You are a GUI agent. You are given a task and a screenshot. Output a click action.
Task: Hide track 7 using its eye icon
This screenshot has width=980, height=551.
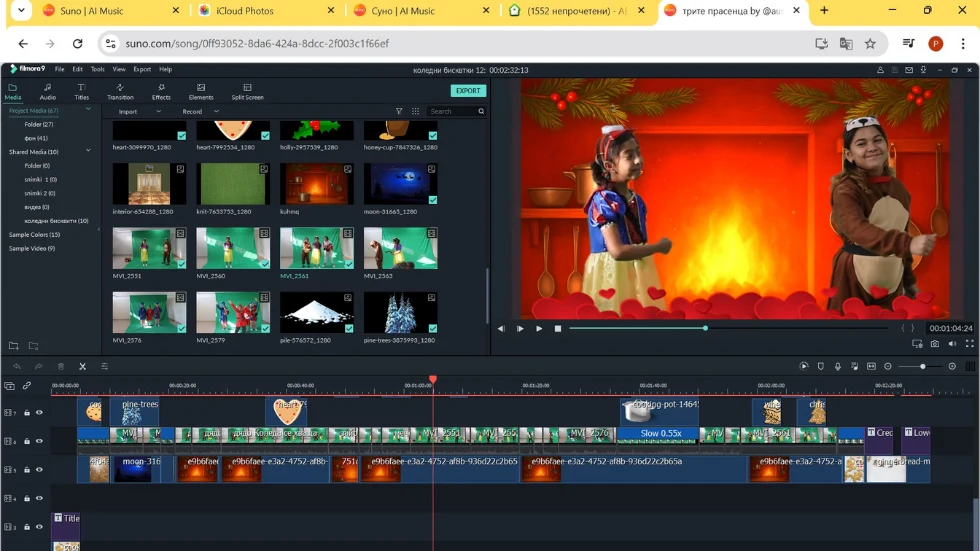40,412
